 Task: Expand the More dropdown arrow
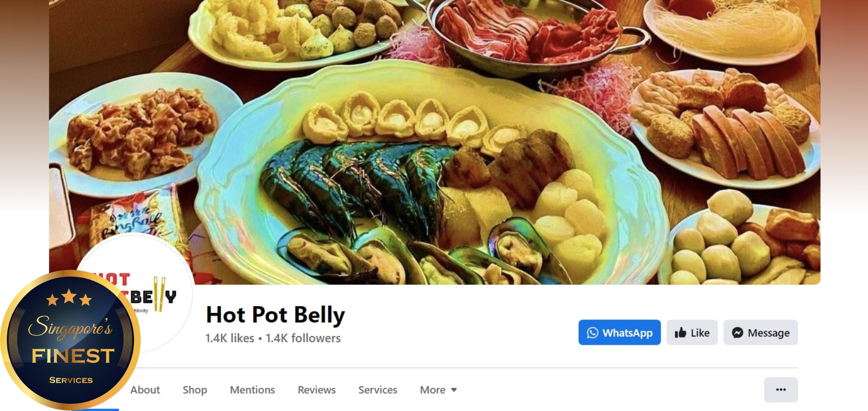coord(454,390)
